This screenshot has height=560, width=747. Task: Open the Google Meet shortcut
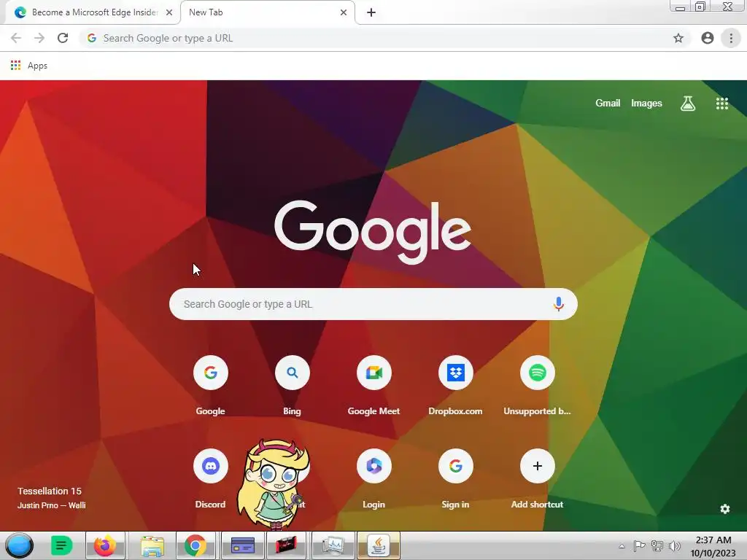[374, 373]
